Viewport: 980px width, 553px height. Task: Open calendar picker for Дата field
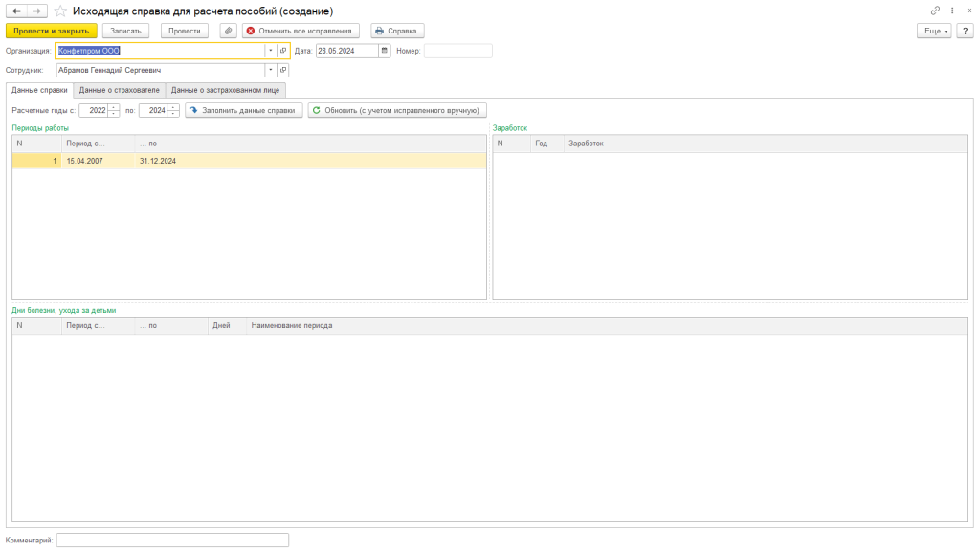(385, 51)
